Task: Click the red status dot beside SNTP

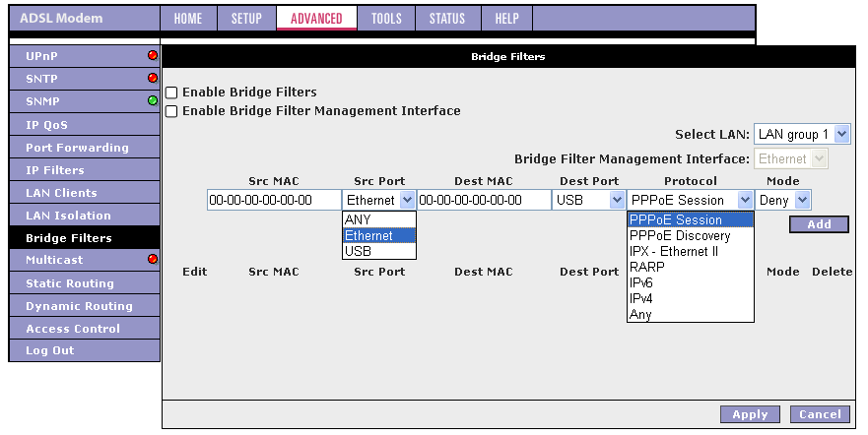Action: click(x=153, y=78)
